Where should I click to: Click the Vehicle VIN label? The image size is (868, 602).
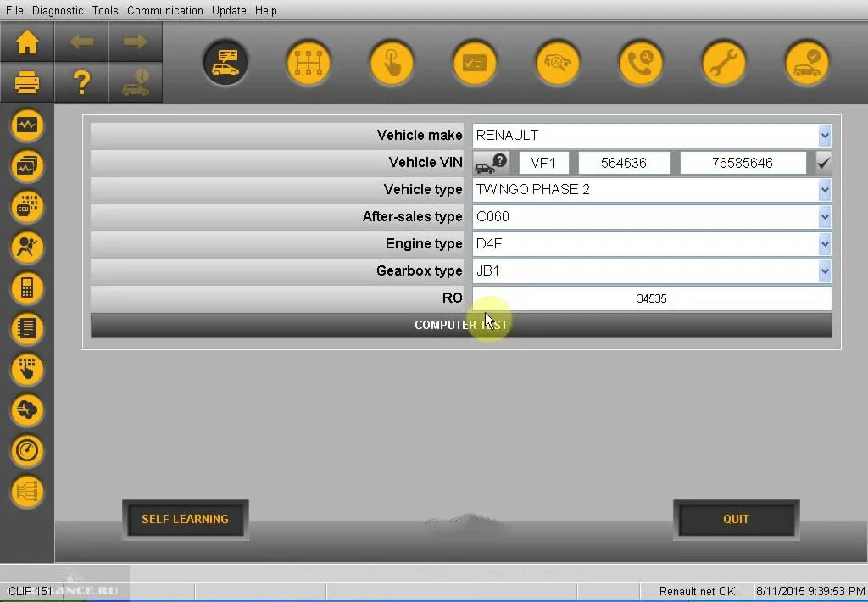(x=426, y=162)
